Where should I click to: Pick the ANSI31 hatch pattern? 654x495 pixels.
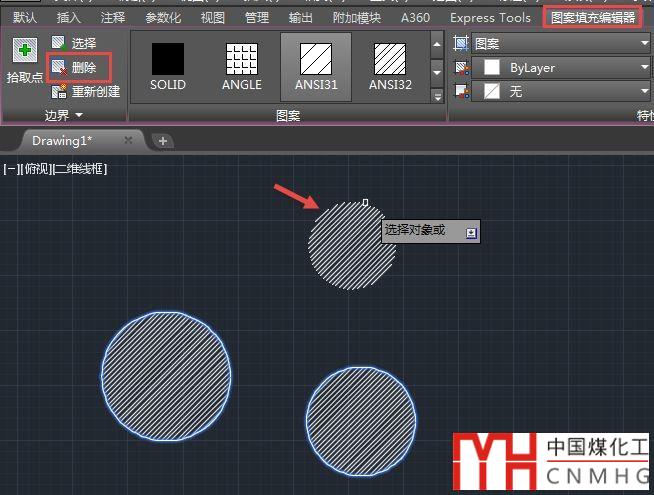coord(316,67)
